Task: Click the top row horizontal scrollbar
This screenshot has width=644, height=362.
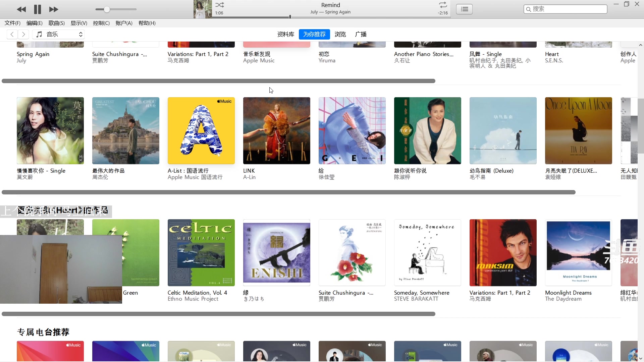Action: tap(218, 81)
